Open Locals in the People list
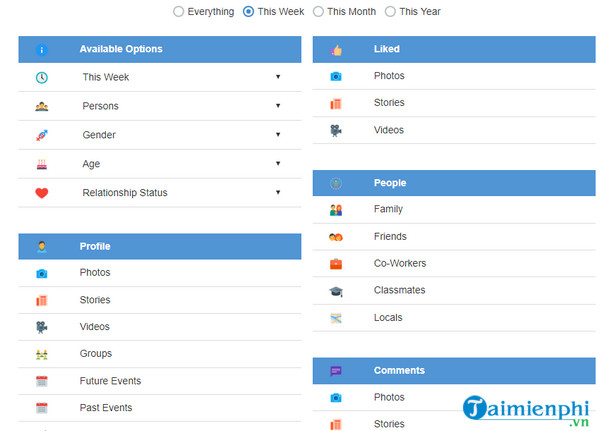600x431 pixels. [388, 318]
